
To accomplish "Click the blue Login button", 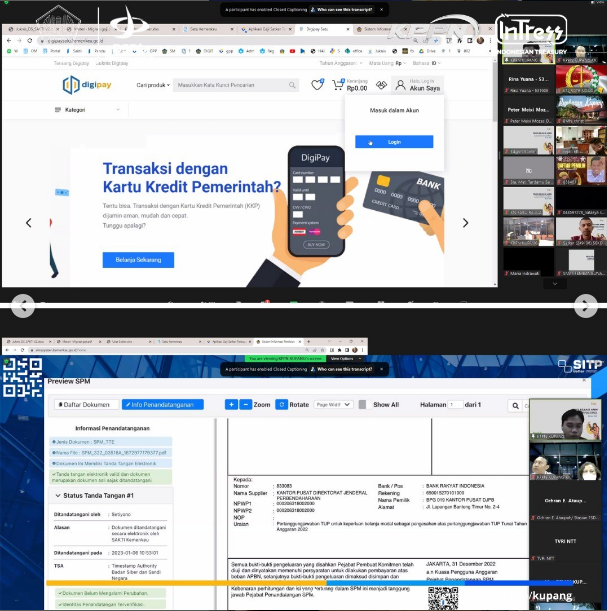I will click(394, 142).
